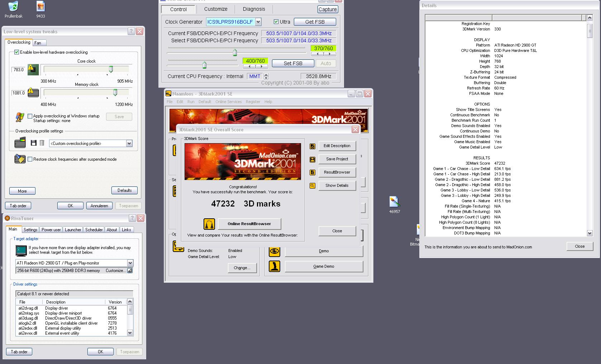Click the Show Details magnifier icon
Screen dimensions: 601x364
tap(313, 186)
